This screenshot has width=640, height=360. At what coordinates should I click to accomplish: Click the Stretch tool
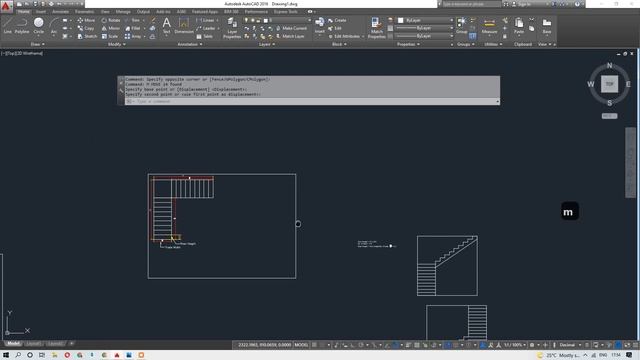coord(87,36)
